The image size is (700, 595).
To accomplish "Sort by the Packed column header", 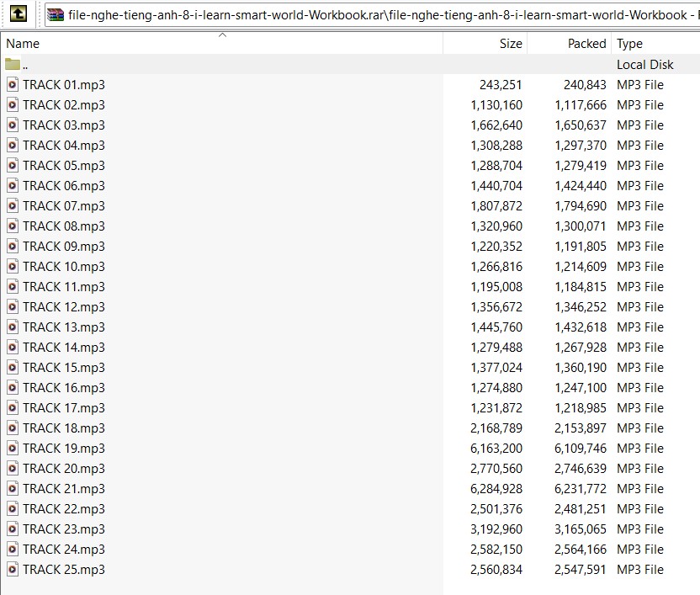I will click(x=586, y=44).
